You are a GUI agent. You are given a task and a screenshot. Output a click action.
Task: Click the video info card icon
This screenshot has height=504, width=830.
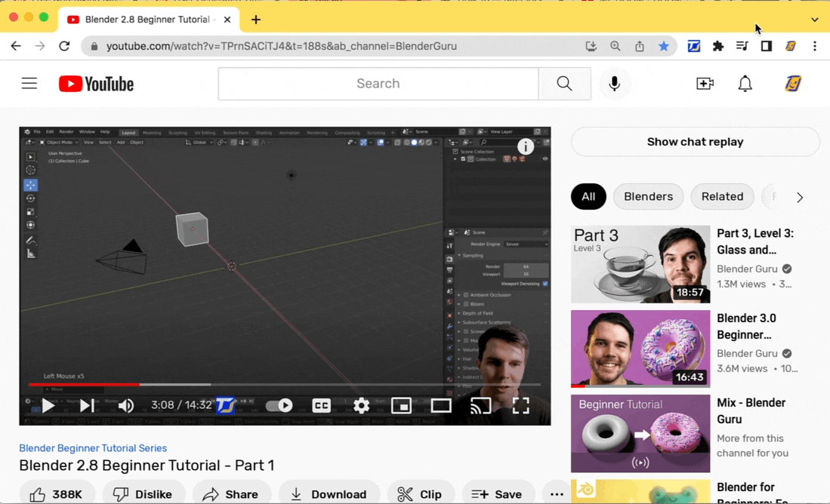[x=526, y=146]
